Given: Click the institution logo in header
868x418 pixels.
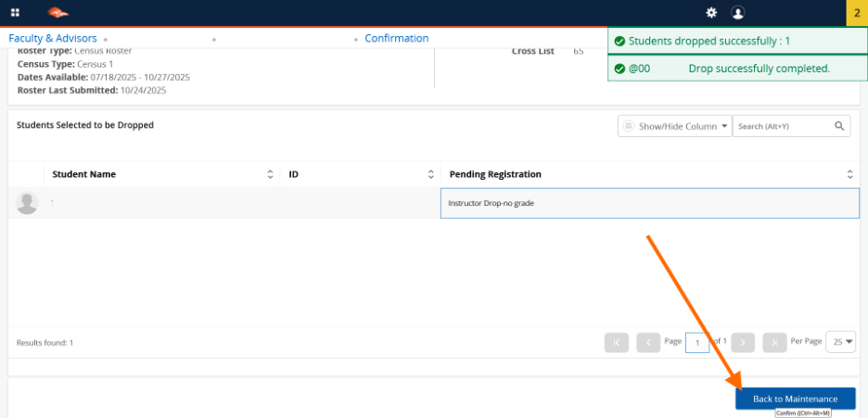Looking at the screenshot, I should [x=57, y=13].
